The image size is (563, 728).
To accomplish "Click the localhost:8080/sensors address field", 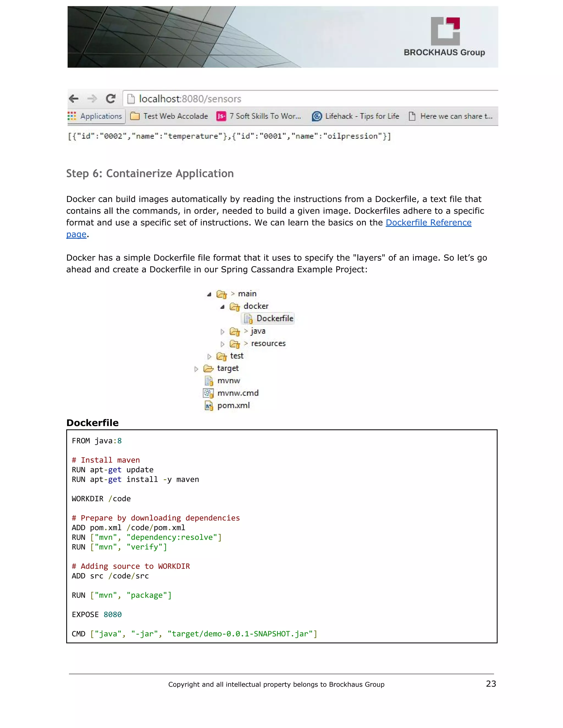I will point(310,99).
